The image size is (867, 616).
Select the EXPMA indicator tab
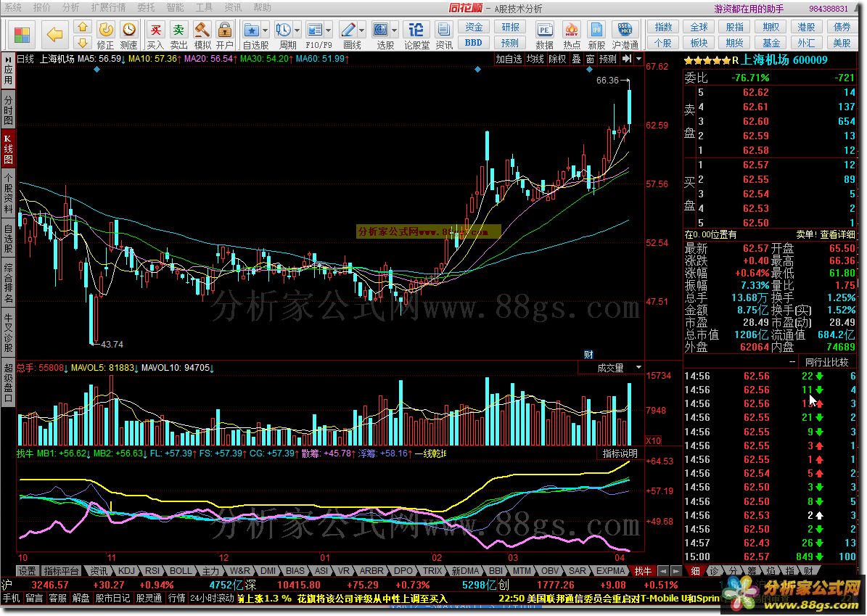point(610,571)
